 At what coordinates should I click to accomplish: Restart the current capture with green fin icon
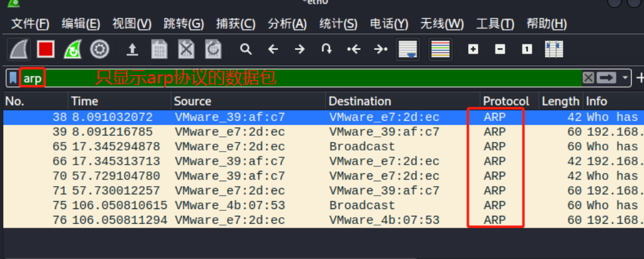click(73, 50)
